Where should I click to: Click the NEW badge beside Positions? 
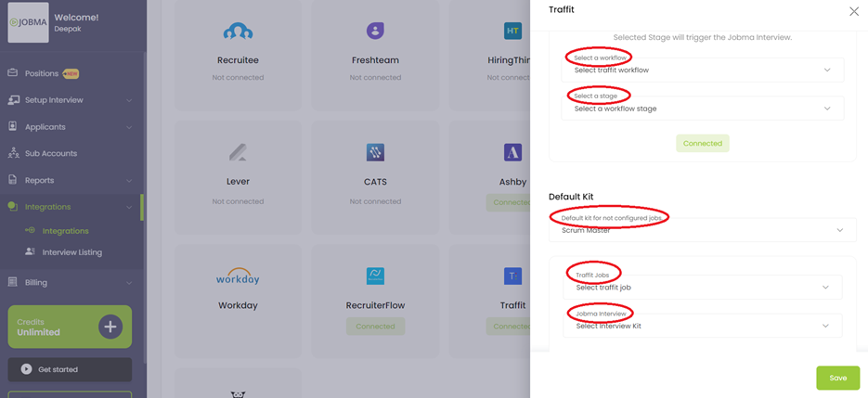click(71, 73)
